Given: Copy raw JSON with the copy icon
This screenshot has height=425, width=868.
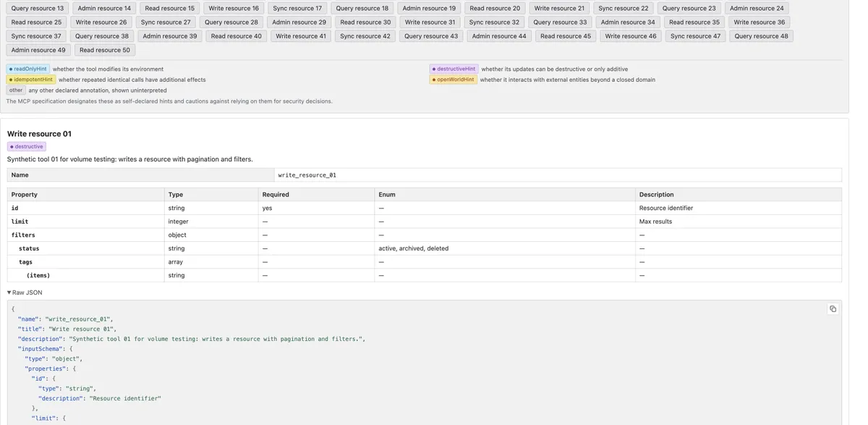Looking at the screenshot, I should (x=833, y=309).
